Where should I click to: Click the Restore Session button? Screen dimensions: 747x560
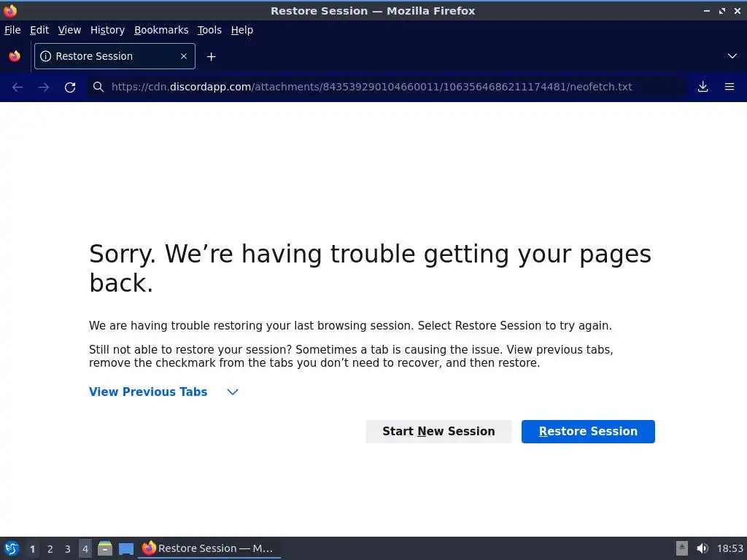588,432
